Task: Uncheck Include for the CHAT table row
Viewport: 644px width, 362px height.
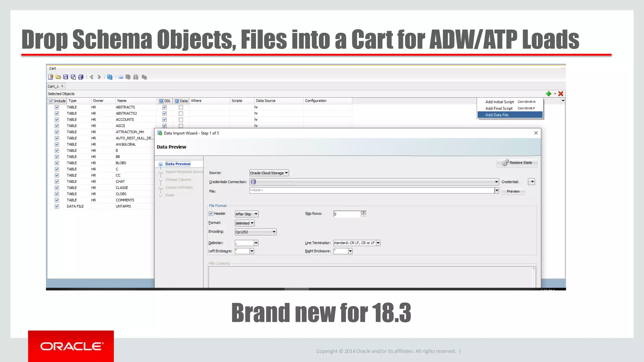Action: tap(57, 182)
